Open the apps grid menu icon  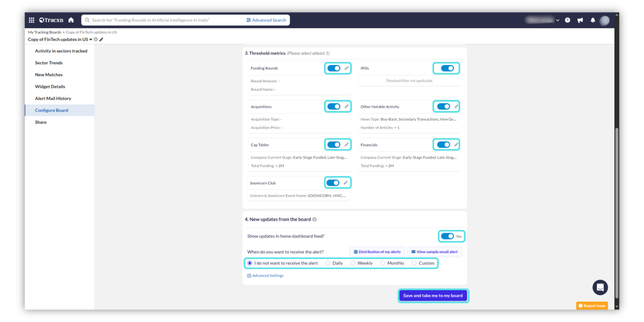[32, 20]
